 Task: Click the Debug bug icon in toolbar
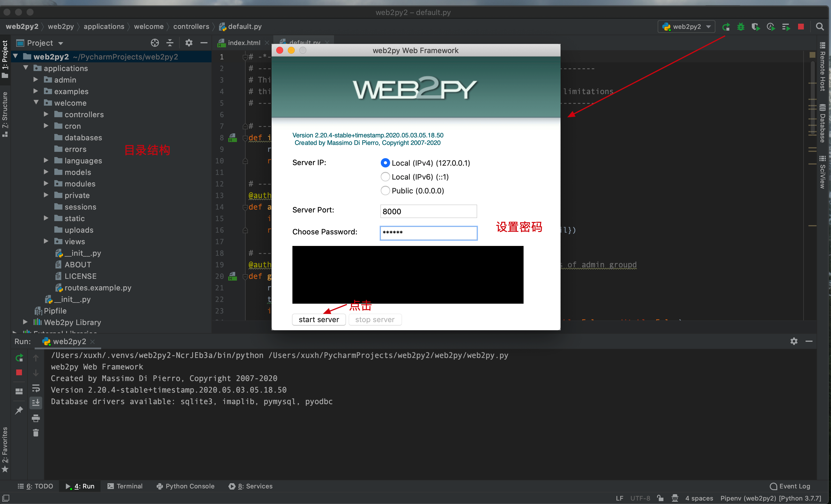(x=741, y=27)
